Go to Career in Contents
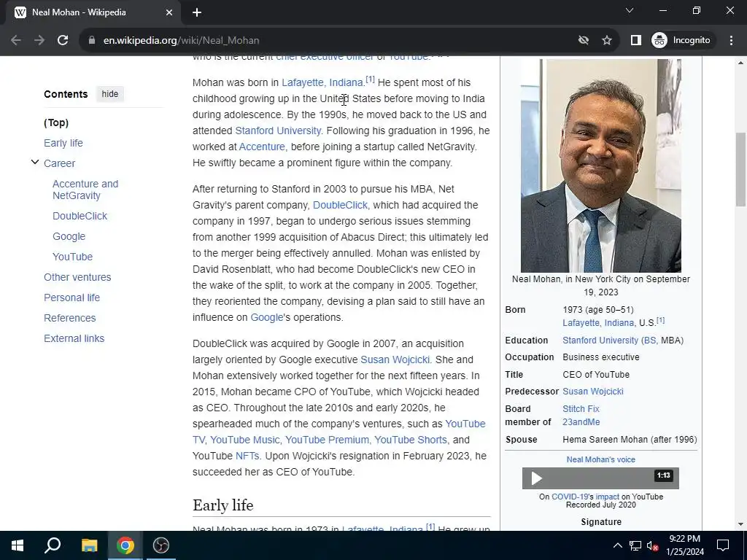 (x=60, y=163)
